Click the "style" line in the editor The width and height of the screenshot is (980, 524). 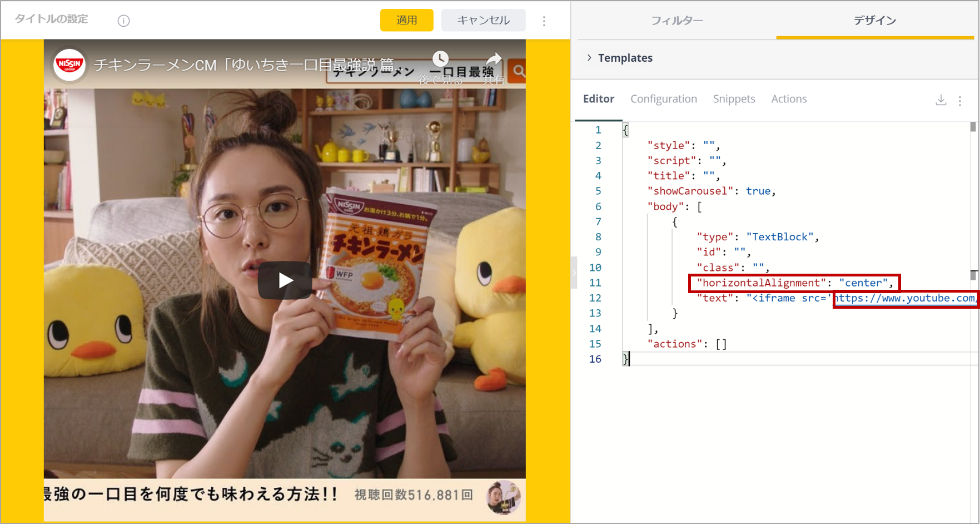coord(684,145)
